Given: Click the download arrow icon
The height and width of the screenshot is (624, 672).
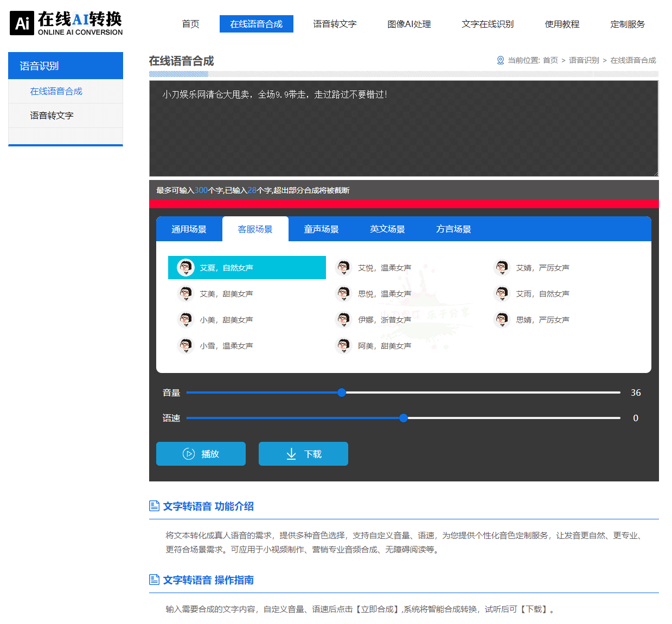Looking at the screenshot, I should click(291, 454).
